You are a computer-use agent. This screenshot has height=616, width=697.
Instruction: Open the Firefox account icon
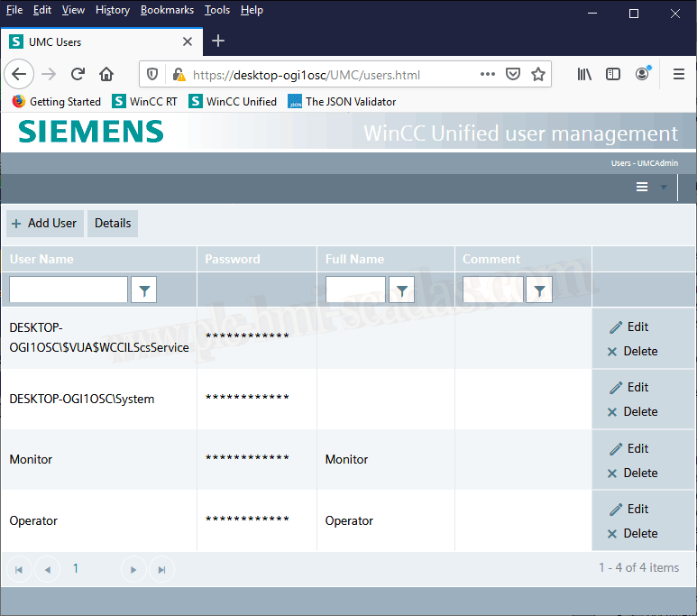642,74
